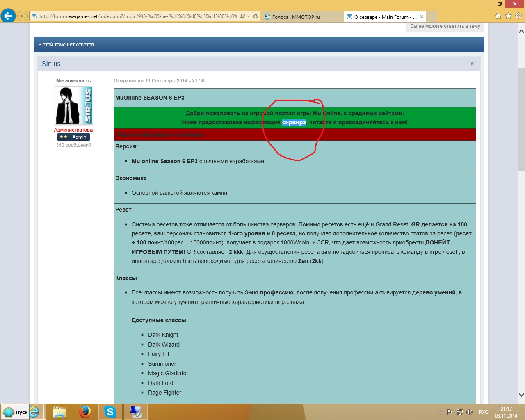The height and width of the screenshot is (420, 525).
Task: Click Вы не можете ответить в тему button
Action: [x=445, y=26]
